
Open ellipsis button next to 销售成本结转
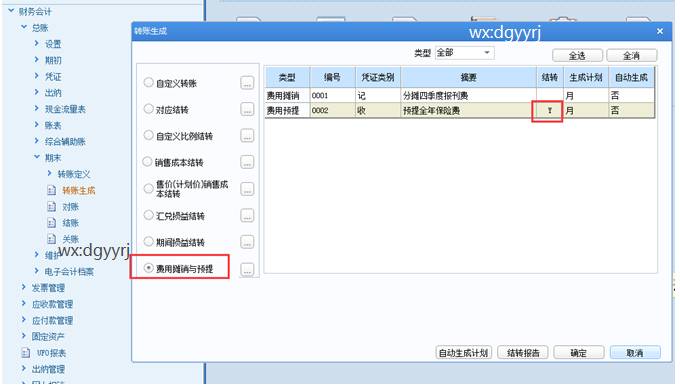pos(247,163)
